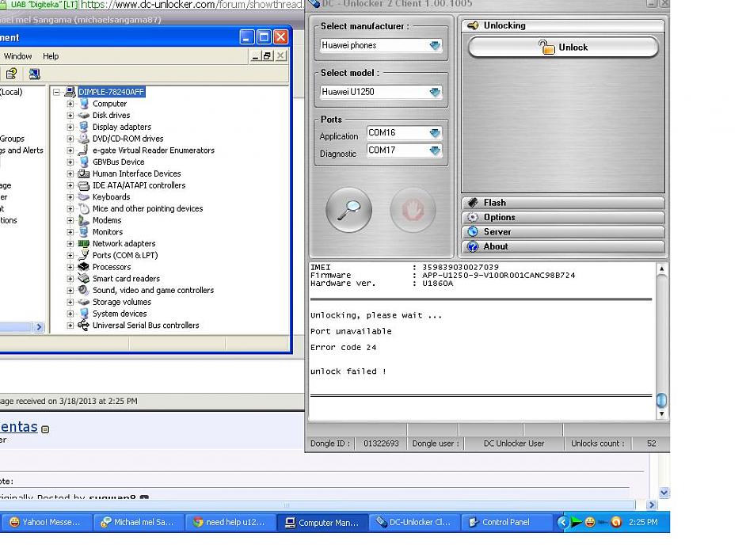Click the magnifying glass detect button
This screenshot has width=746, height=560.
[348, 211]
